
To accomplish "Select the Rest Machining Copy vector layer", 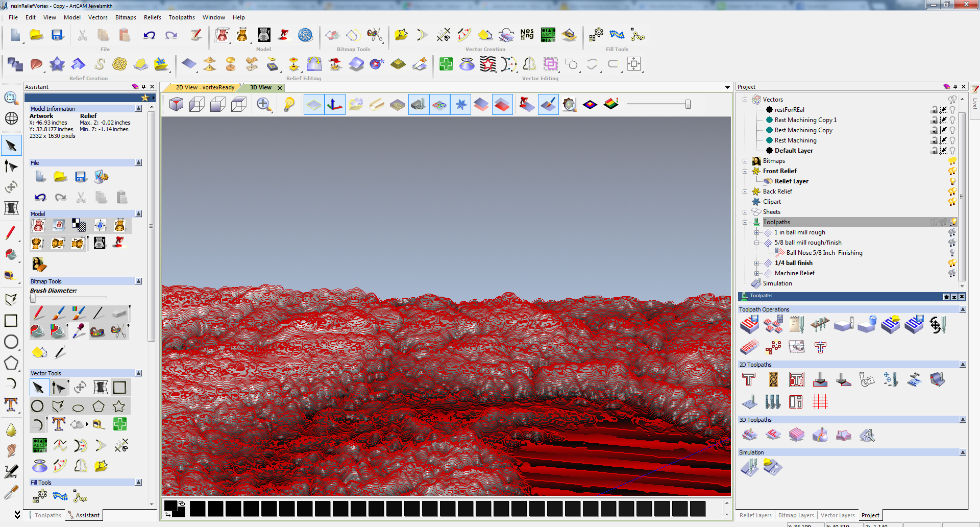I will click(x=803, y=130).
